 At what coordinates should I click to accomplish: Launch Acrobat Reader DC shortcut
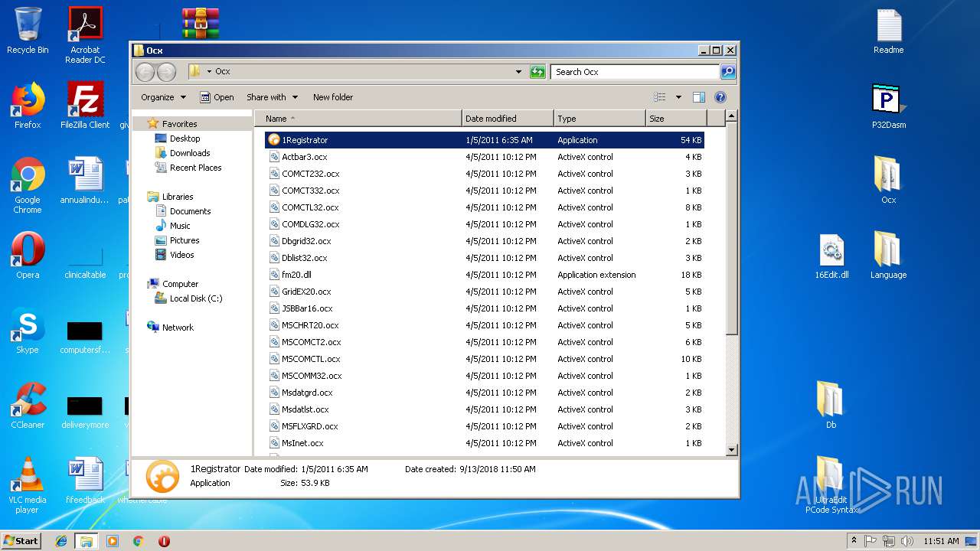(x=85, y=34)
